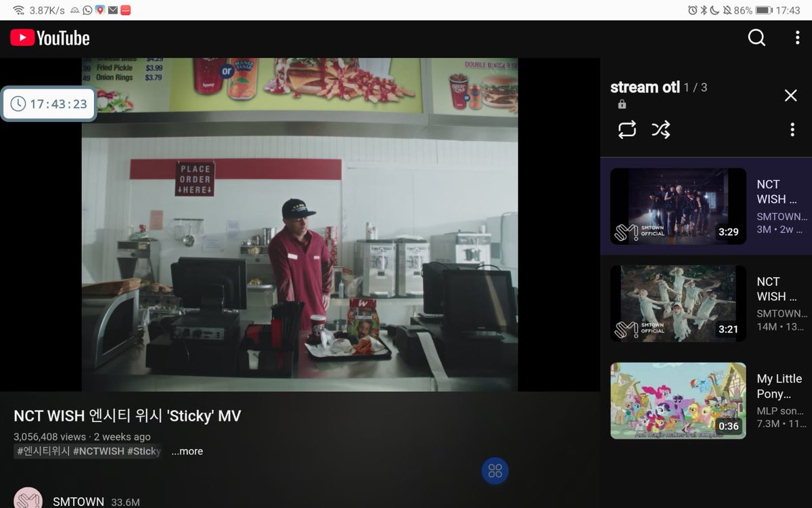Open SMTOWN channel avatar
812x508 pixels.
click(28, 498)
